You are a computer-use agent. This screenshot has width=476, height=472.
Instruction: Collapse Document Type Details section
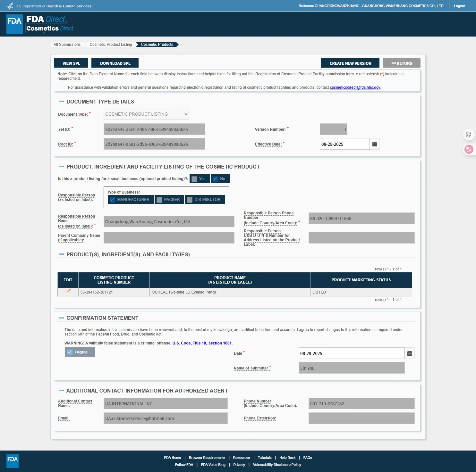[x=61, y=102]
